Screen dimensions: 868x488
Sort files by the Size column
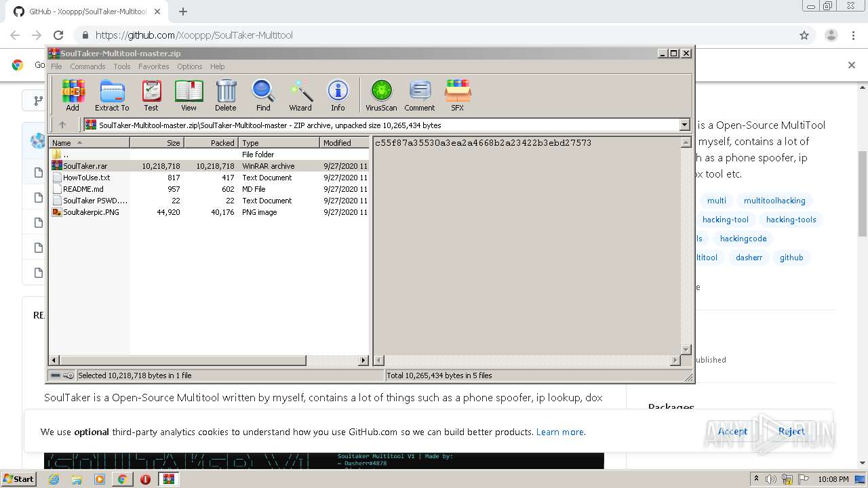157,143
